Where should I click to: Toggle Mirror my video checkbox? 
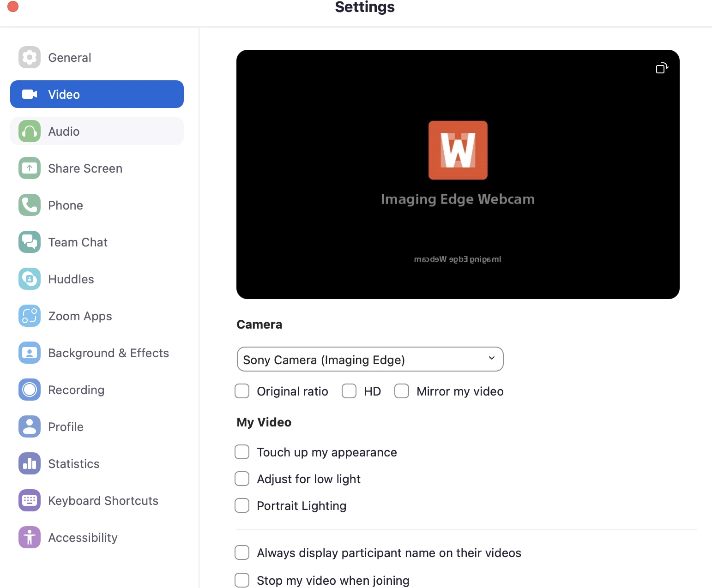pyautogui.click(x=402, y=391)
